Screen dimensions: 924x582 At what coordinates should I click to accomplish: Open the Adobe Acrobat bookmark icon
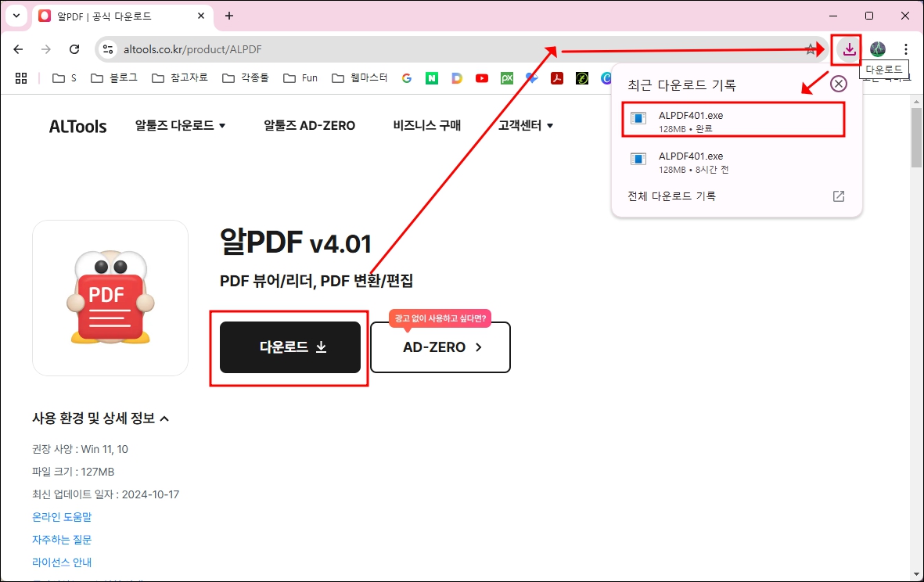point(557,77)
